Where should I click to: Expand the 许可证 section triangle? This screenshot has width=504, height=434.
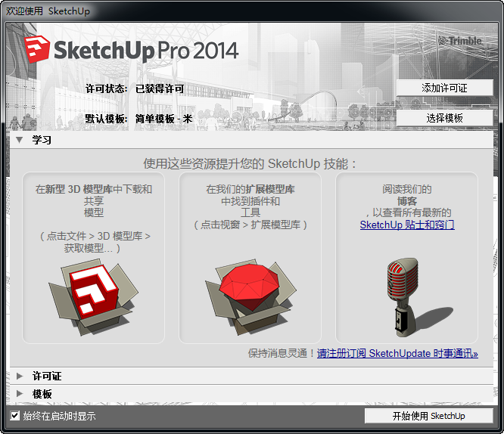[x=20, y=376]
